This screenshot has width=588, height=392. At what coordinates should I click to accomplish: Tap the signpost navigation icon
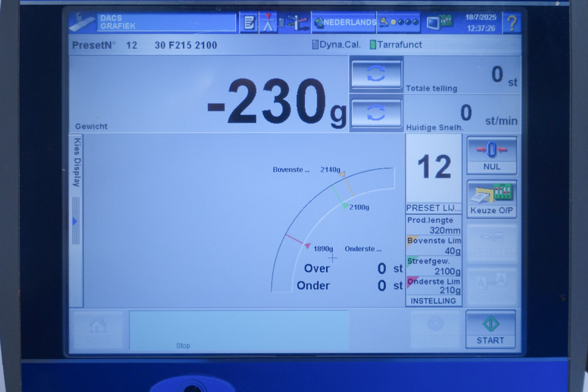tap(294, 23)
